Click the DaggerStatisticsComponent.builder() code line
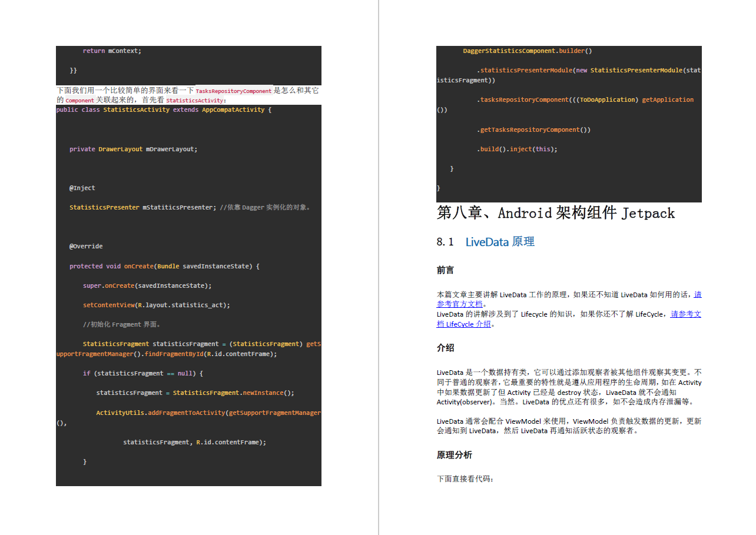This screenshot has height=535, width=756. coord(528,51)
